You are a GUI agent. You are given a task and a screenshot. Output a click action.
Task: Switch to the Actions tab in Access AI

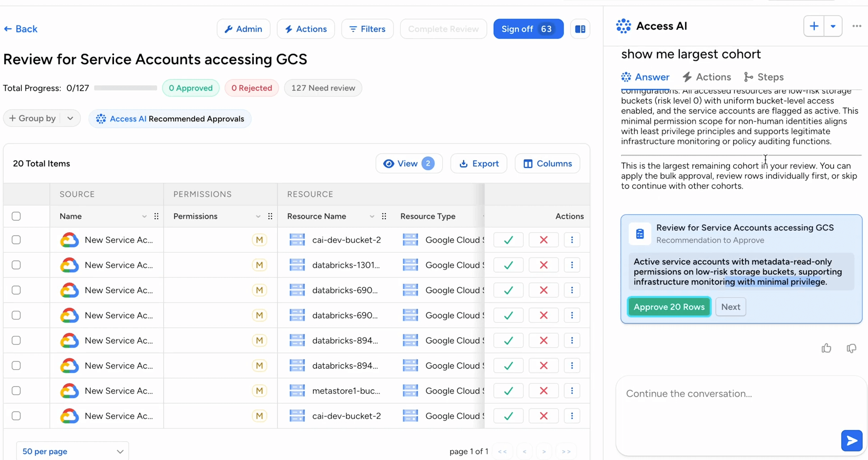(707, 77)
